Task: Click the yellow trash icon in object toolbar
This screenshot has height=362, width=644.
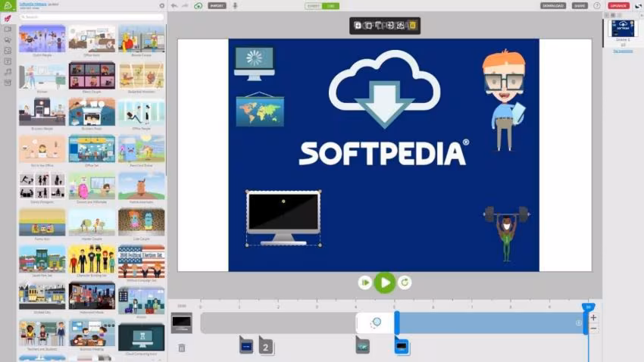Action: [x=412, y=26]
